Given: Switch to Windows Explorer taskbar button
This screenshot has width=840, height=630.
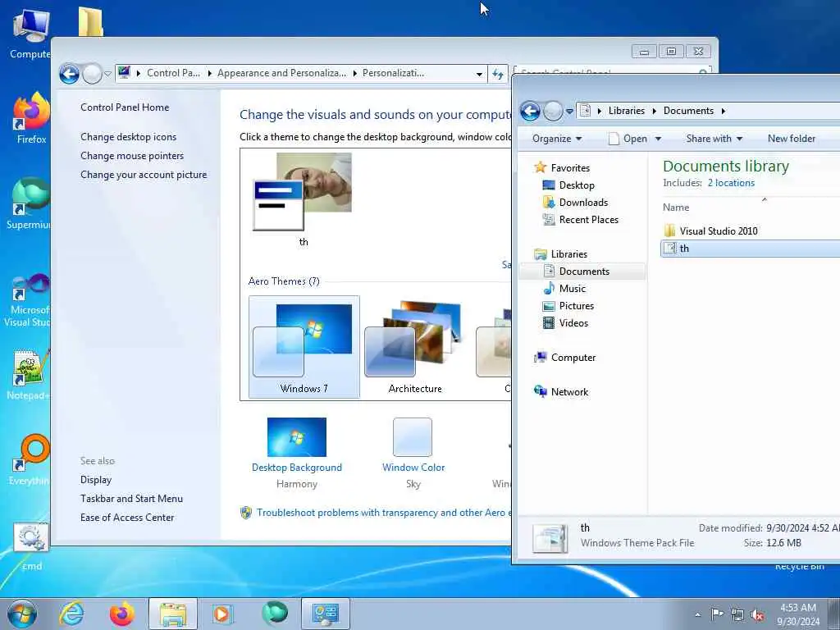Looking at the screenshot, I should point(172,614).
